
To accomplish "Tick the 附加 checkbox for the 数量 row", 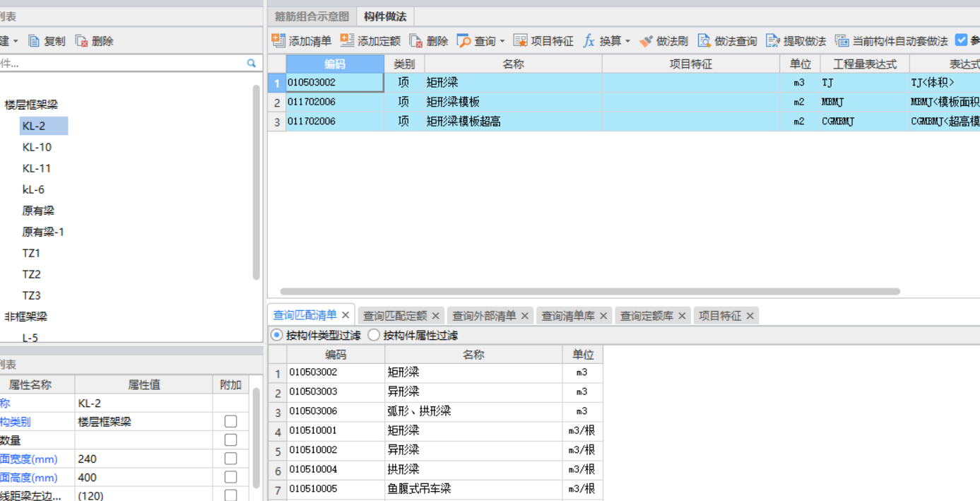I will click(x=230, y=440).
